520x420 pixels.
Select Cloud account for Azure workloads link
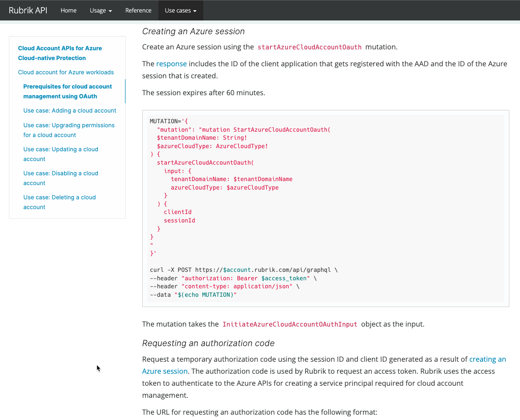(66, 73)
